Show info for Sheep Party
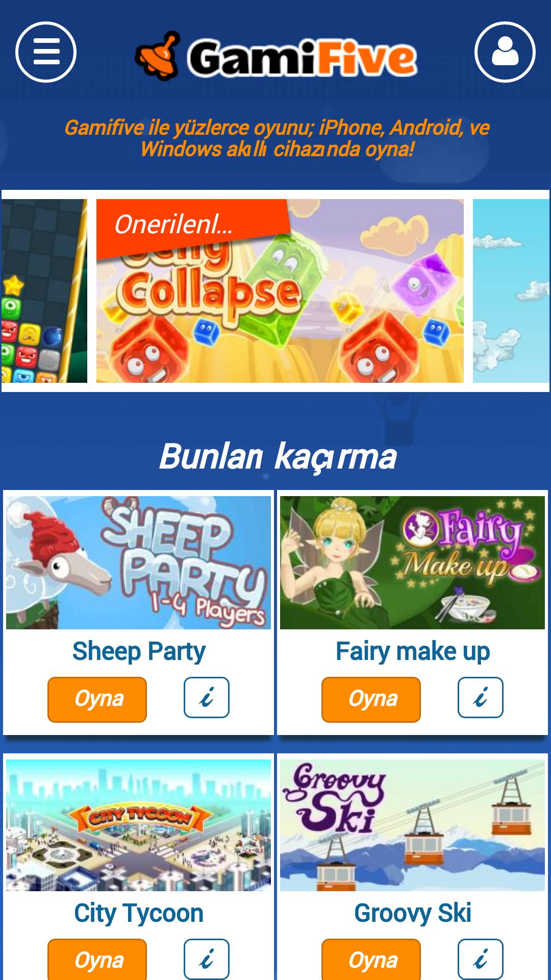 coord(207,698)
